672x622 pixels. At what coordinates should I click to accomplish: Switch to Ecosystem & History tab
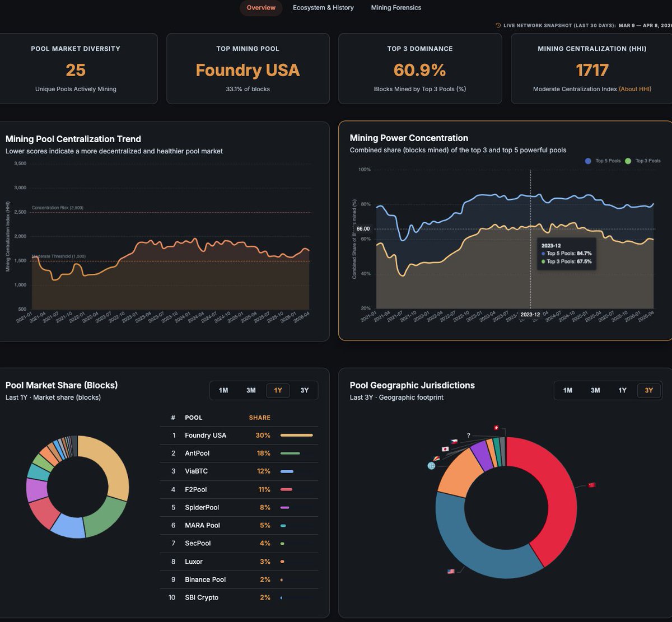pyautogui.click(x=323, y=8)
